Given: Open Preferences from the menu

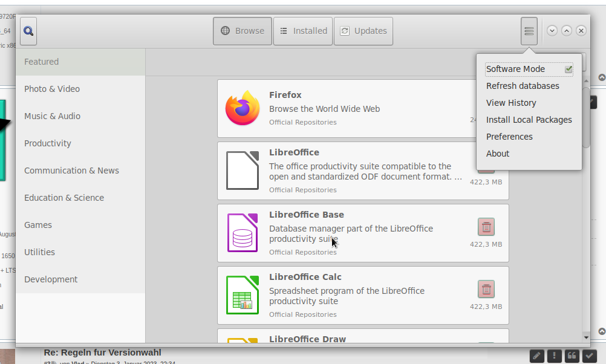Looking at the screenshot, I should [x=509, y=137].
